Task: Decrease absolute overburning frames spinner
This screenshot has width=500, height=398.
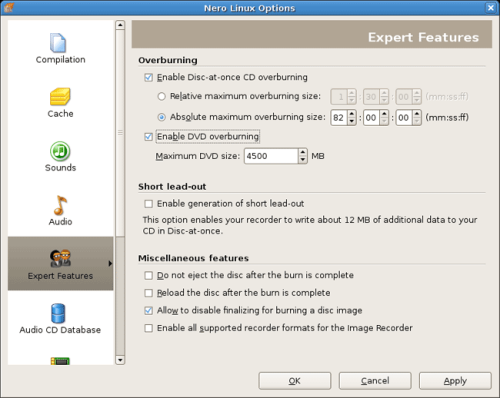Action: (417, 121)
